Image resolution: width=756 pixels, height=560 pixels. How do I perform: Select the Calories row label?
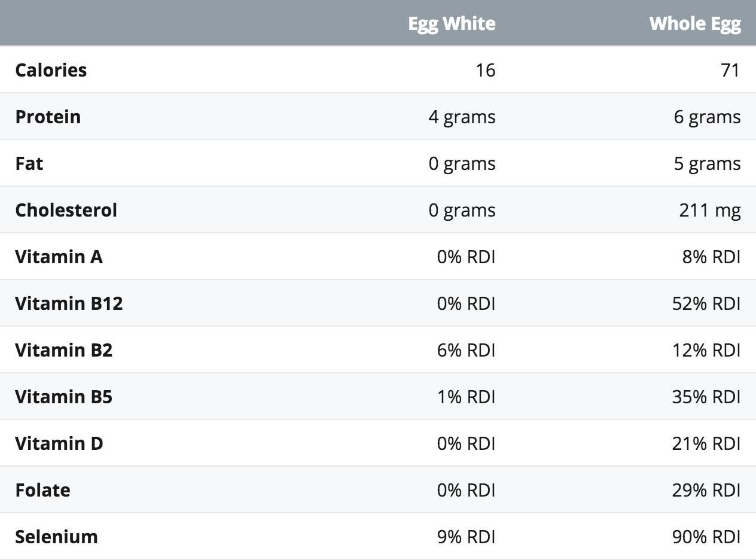pyautogui.click(x=51, y=70)
